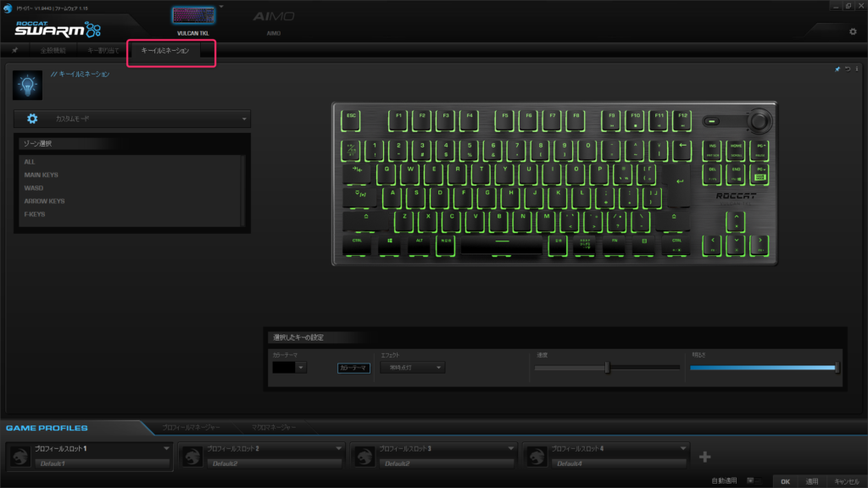Select the up arrow key
Viewport: 868px width, 488px height.
tap(736, 221)
